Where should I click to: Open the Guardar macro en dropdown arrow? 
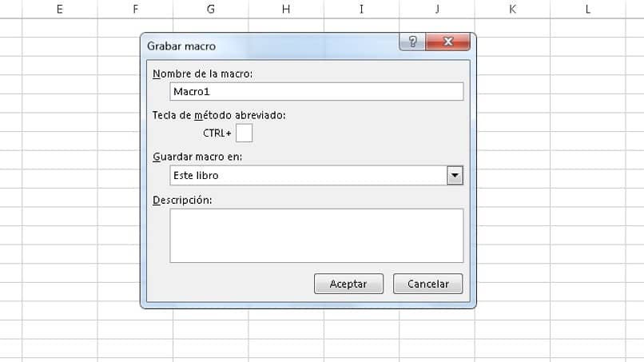coord(455,176)
